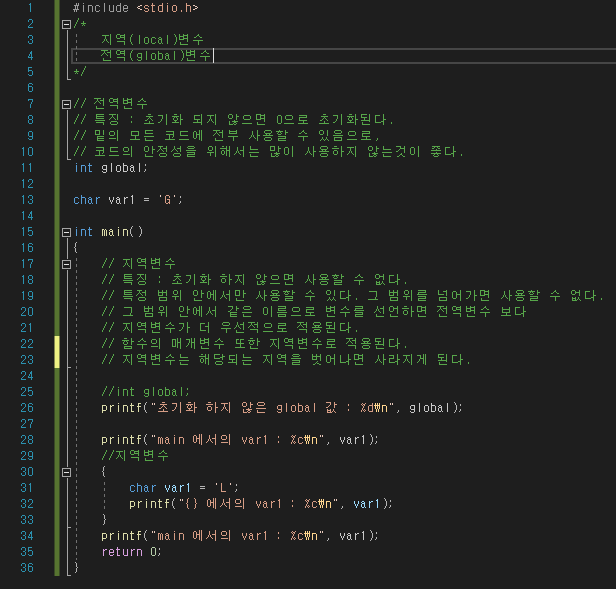Click the comment on line 8 about 0으로 초기화
Image resolution: width=616 pixels, height=589 pixels.
tap(233, 120)
